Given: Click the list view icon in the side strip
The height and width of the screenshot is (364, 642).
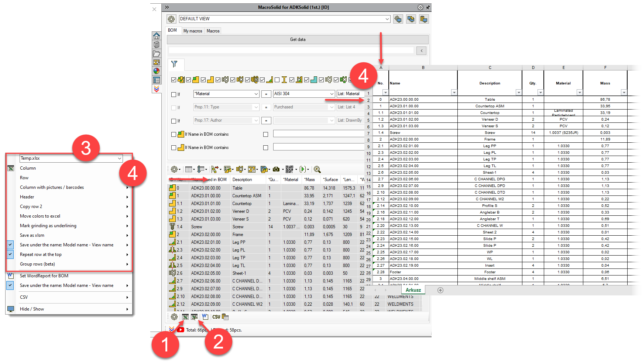Looking at the screenshot, I should point(157,80).
